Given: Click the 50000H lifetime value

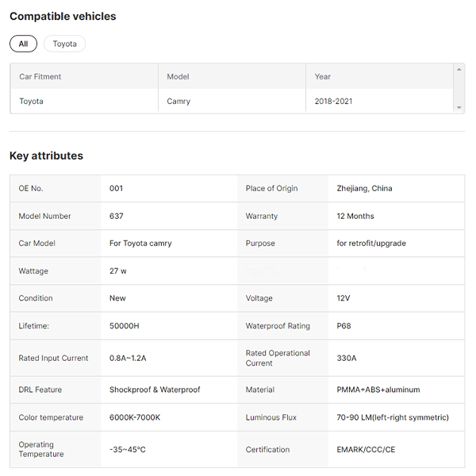Looking at the screenshot, I should click(125, 326).
